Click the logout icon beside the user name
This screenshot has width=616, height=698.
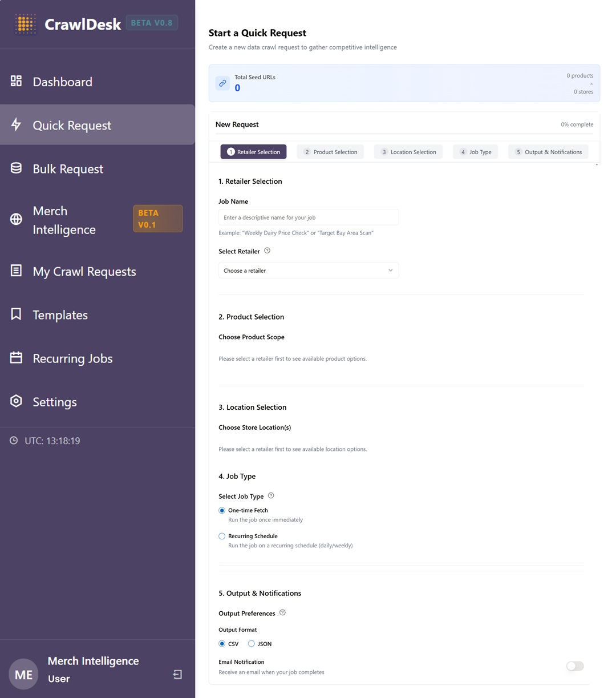pos(177,675)
